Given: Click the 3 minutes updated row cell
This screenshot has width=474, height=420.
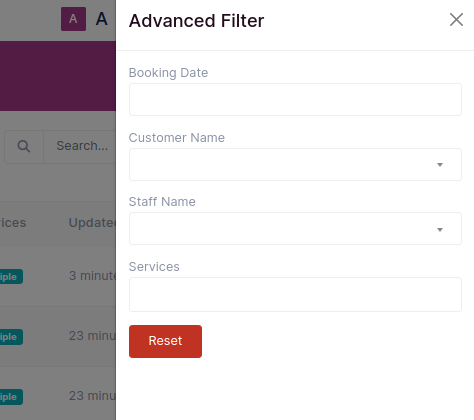Looking at the screenshot, I should click(x=92, y=276).
